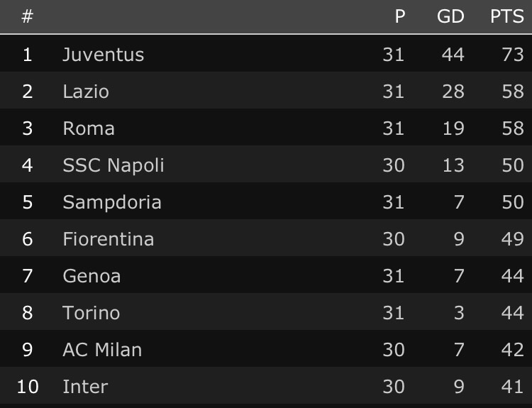The width and height of the screenshot is (532, 408).
Task: Click the # rank column header
Action: pyautogui.click(x=27, y=16)
